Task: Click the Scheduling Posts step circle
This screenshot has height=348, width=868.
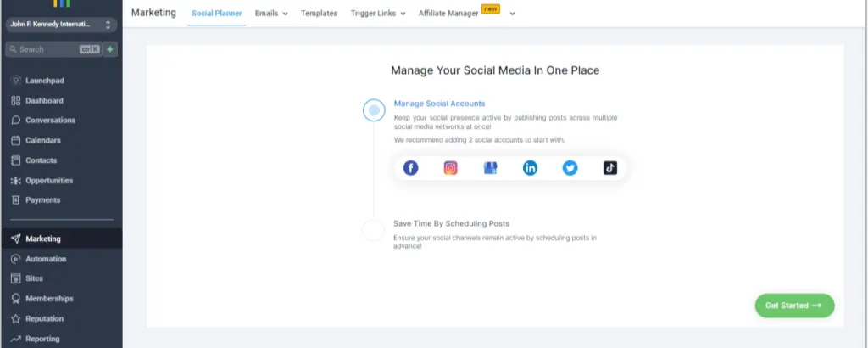Action: (373, 230)
